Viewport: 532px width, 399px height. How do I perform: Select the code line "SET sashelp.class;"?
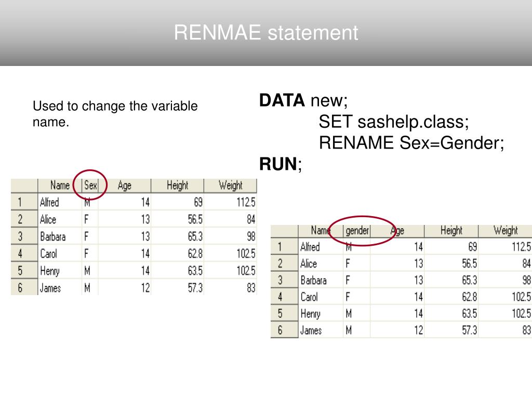(x=394, y=122)
